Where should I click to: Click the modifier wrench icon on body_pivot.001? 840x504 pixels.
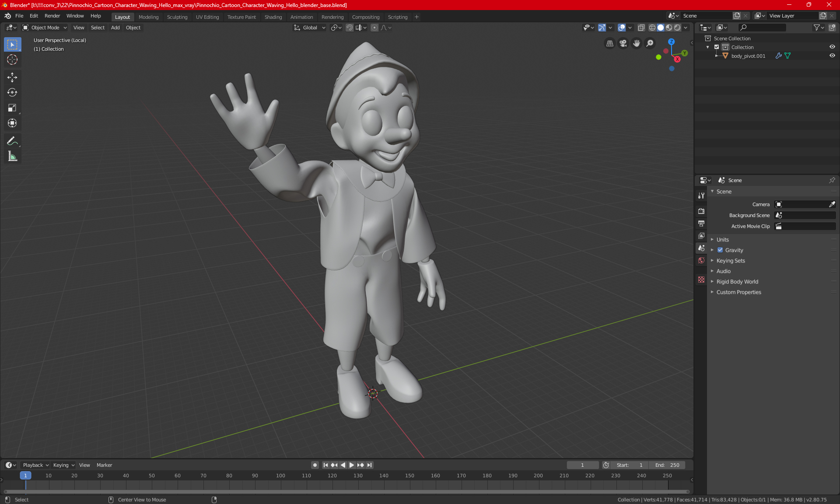[x=778, y=56]
